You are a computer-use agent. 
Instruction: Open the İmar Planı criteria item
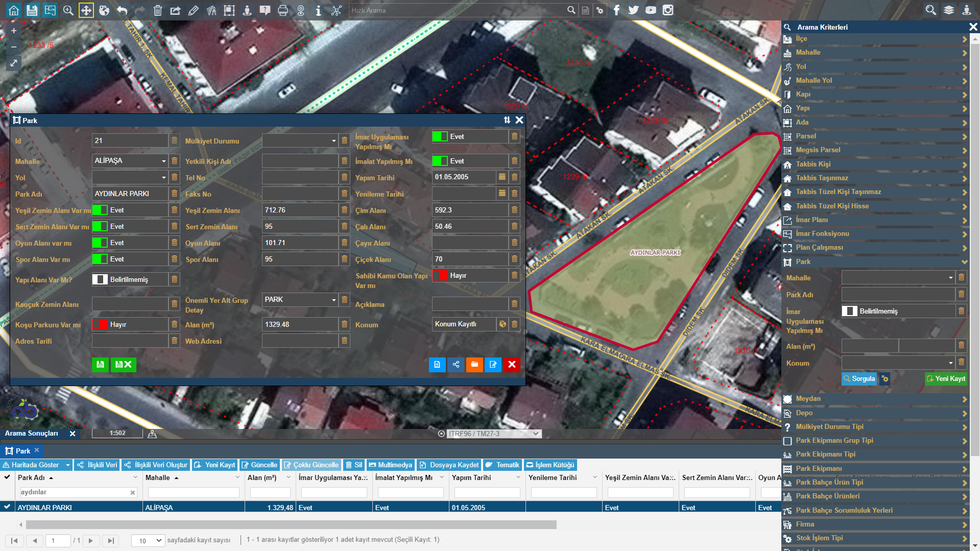coord(874,220)
